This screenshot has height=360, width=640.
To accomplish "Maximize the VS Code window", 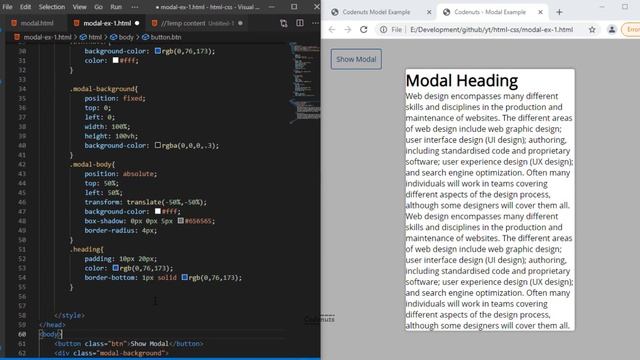I will 294,7.
